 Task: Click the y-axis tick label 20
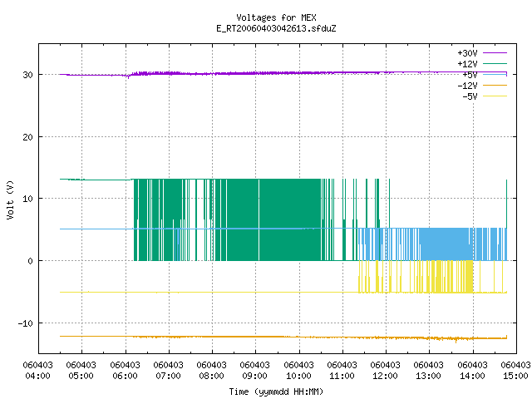pyautogui.click(x=27, y=137)
